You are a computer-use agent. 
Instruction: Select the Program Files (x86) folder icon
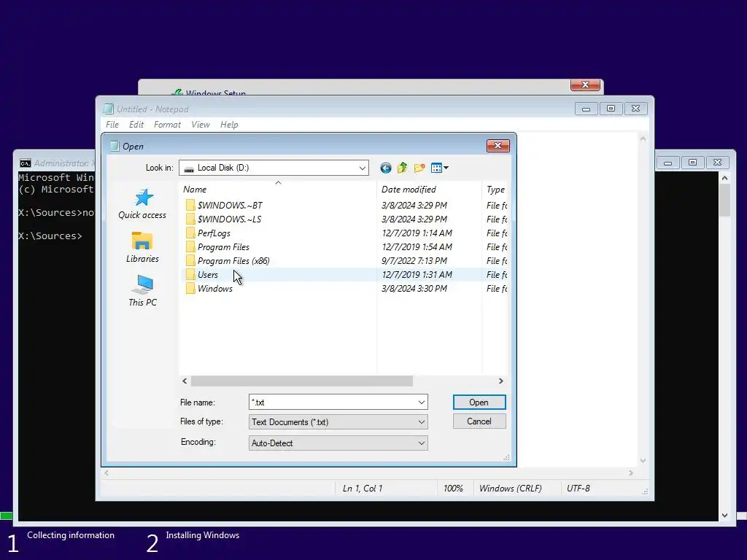[190, 260]
